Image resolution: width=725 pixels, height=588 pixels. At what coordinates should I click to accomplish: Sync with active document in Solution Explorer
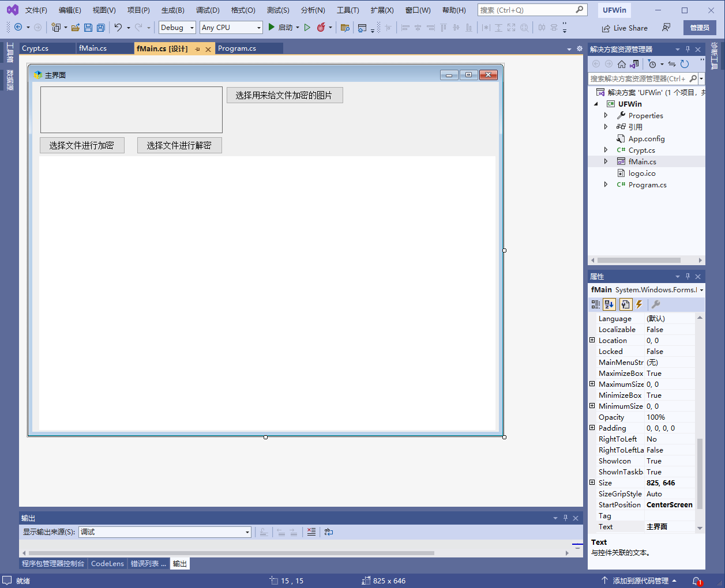[x=672, y=64]
